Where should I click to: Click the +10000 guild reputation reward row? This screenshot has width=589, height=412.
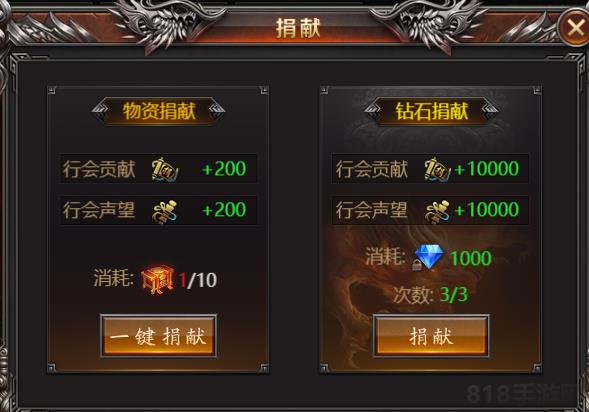430,210
